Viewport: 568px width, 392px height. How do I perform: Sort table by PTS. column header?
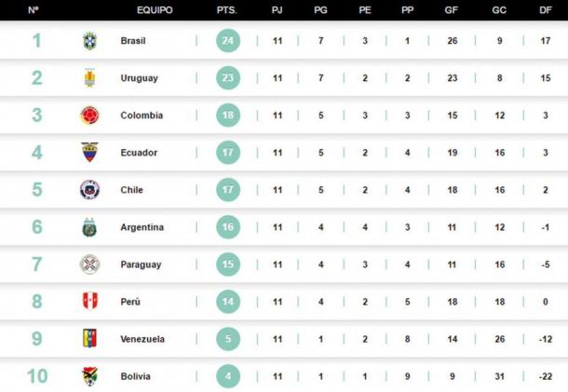(227, 10)
